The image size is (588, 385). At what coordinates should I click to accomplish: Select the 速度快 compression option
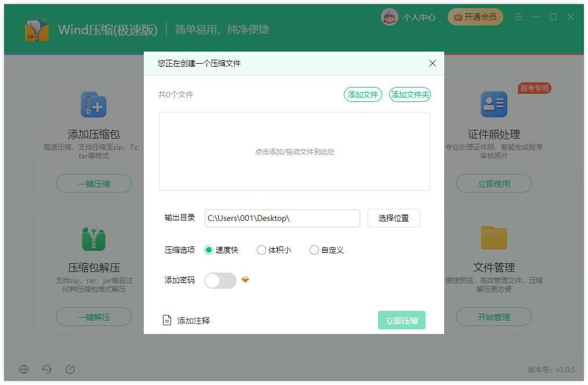222,250
